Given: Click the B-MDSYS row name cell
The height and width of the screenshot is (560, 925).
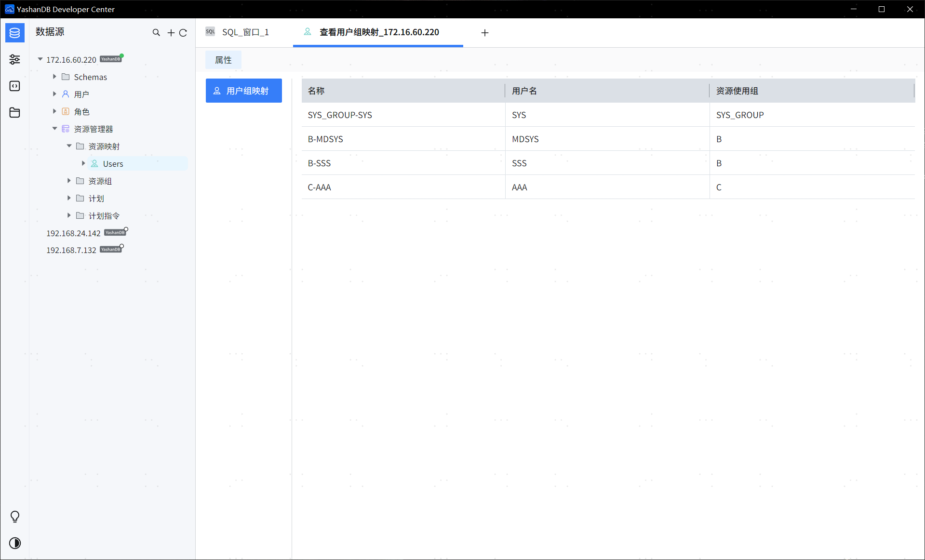Looking at the screenshot, I should click(325, 139).
